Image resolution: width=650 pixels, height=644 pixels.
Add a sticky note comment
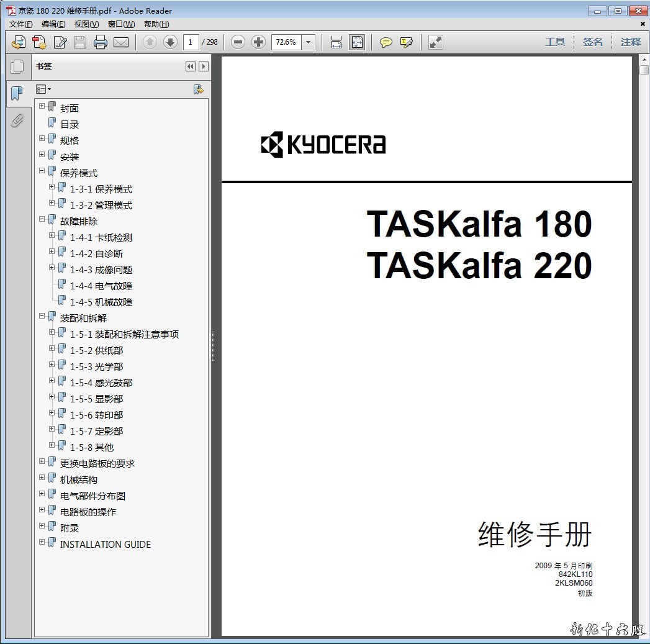[x=386, y=42]
